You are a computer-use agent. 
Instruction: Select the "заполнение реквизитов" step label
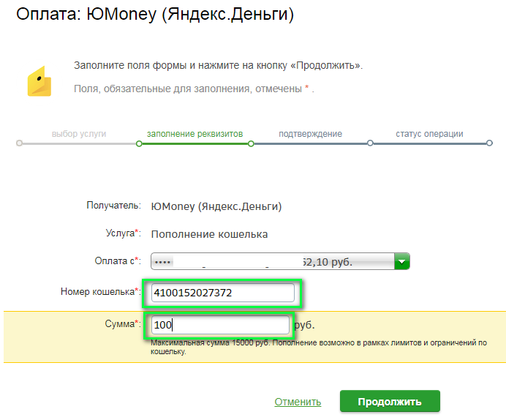click(x=195, y=135)
